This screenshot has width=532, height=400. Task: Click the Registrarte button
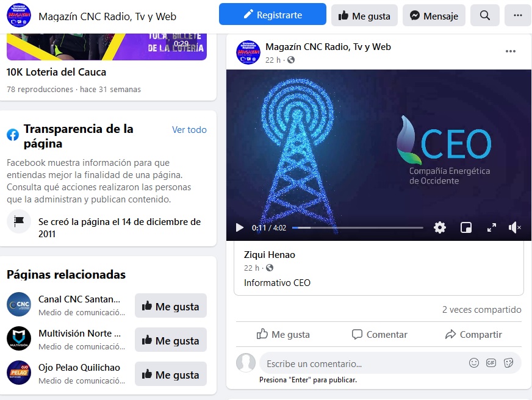pyautogui.click(x=273, y=14)
